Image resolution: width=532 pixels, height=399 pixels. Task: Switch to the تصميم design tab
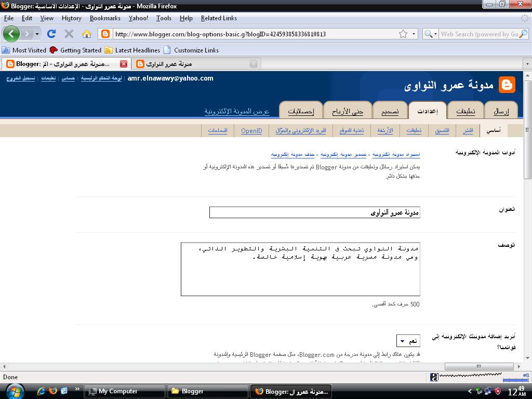tap(390, 111)
